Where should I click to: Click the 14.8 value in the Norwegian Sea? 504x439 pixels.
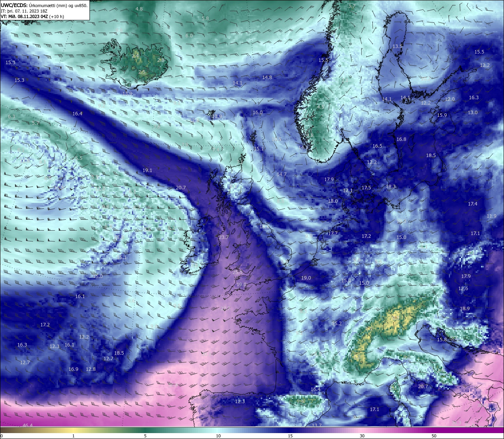click(267, 77)
